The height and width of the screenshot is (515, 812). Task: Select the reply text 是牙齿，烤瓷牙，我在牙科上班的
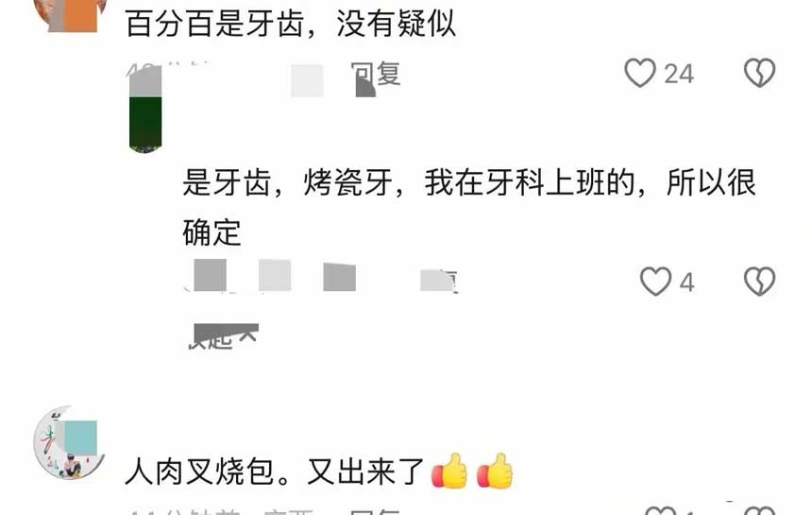409,183
